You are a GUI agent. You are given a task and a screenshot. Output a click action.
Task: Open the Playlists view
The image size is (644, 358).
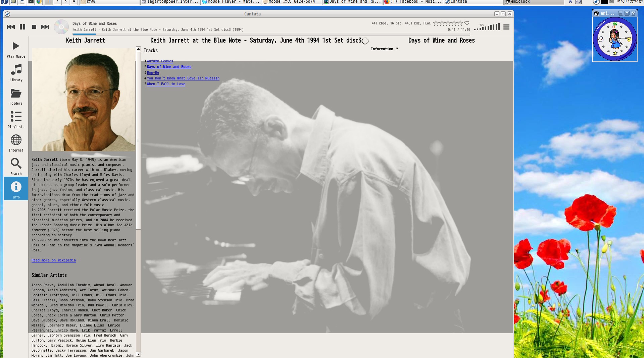click(x=16, y=120)
